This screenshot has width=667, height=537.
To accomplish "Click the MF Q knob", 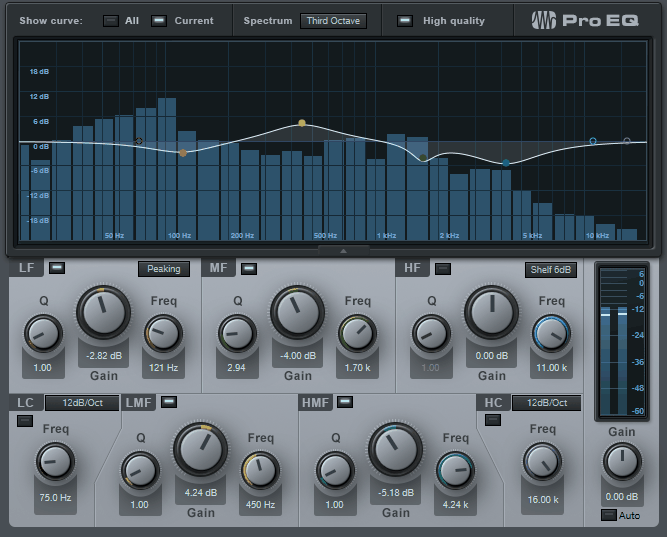I will [x=237, y=334].
